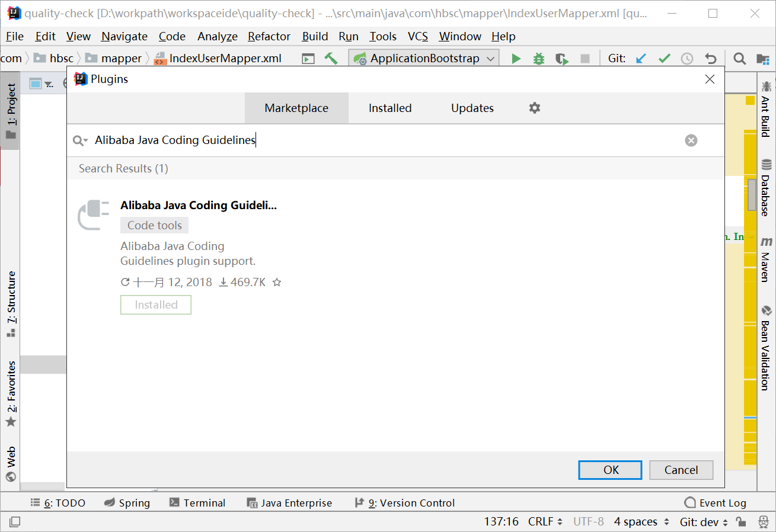Open the 2: Favorites tool window
Screen dimensions: 776x532
click(x=11, y=394)
